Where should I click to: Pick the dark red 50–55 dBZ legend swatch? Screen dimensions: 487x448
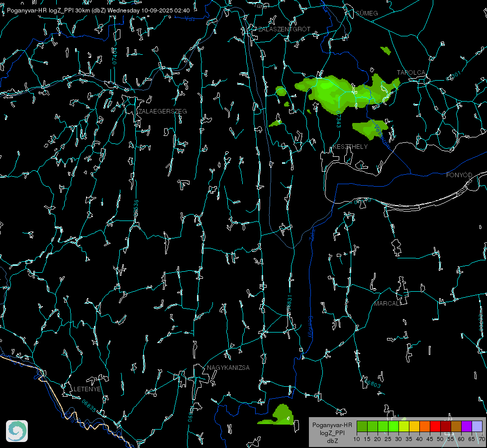tap(446, 426)
